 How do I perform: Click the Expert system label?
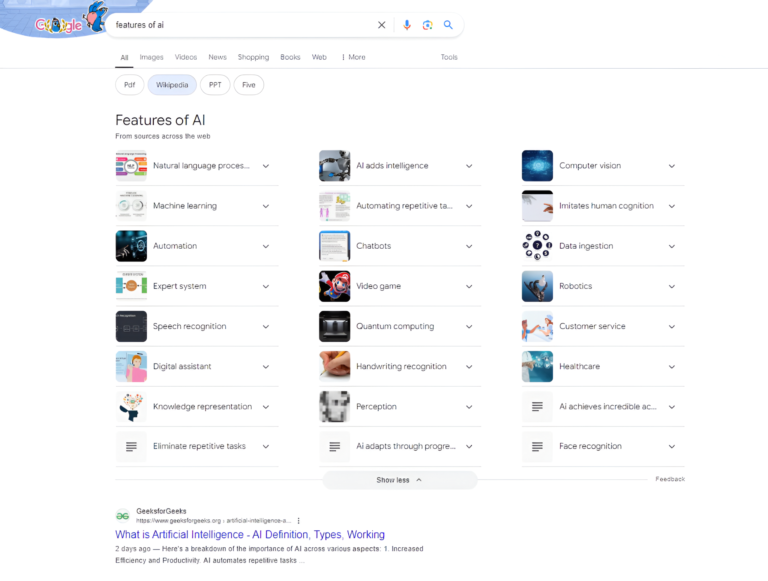click(x=180, y=286)
